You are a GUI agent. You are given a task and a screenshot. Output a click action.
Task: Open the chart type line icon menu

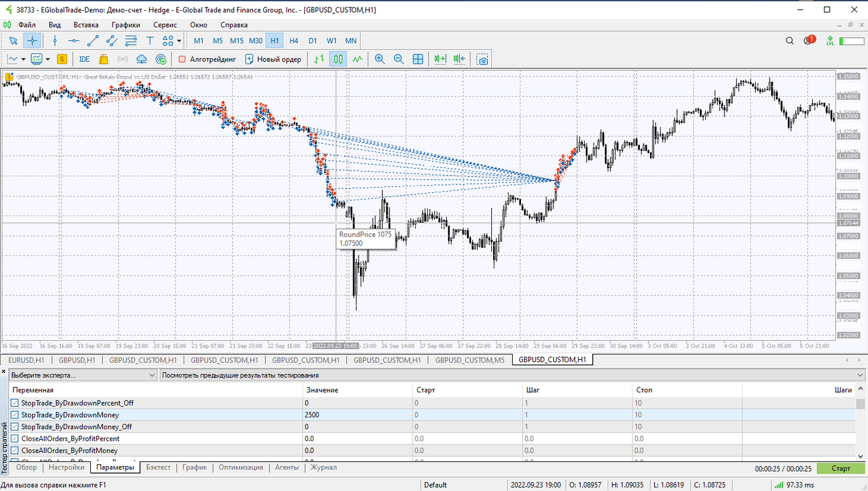point(12,59)
